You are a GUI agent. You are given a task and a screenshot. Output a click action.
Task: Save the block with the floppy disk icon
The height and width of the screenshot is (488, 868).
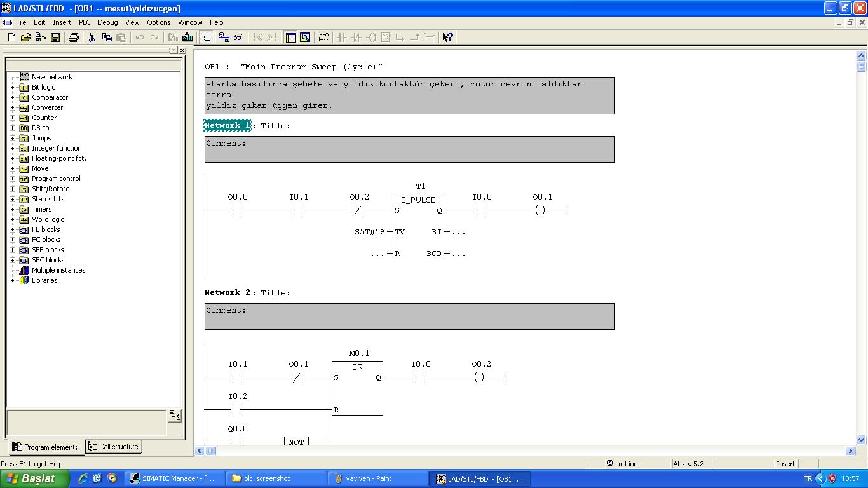click(x=55, y=37)
